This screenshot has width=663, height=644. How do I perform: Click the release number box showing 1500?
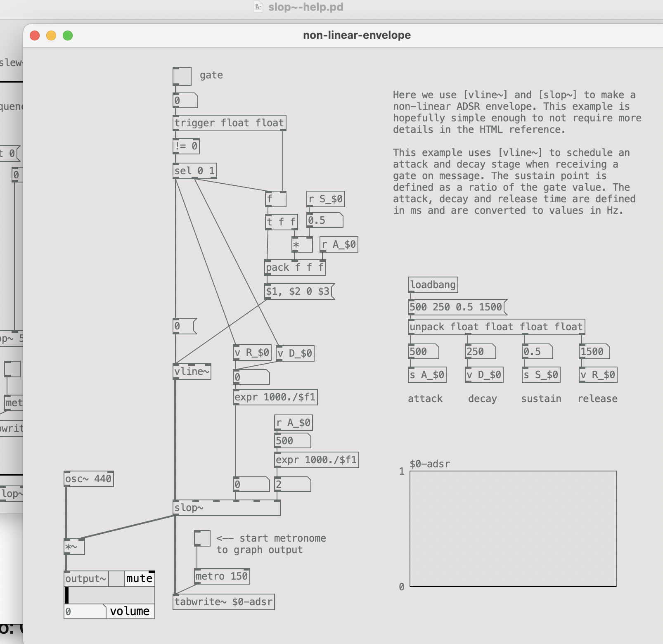[594, 352]
